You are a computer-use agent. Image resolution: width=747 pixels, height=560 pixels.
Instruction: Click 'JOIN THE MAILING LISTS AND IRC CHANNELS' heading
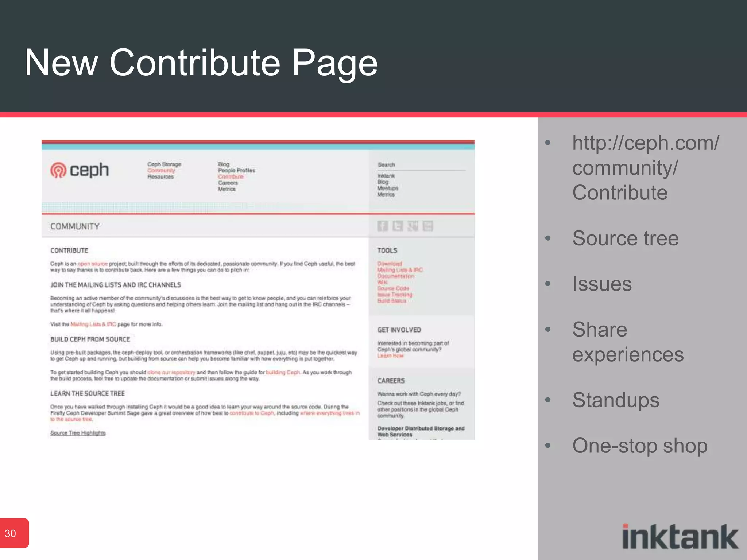tap(116, 285)
